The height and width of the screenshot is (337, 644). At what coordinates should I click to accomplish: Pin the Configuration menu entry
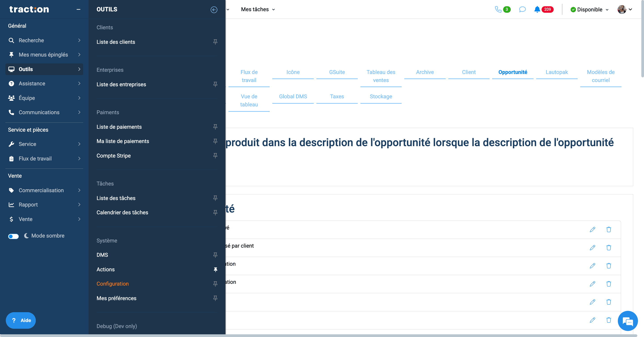[215, 284]
